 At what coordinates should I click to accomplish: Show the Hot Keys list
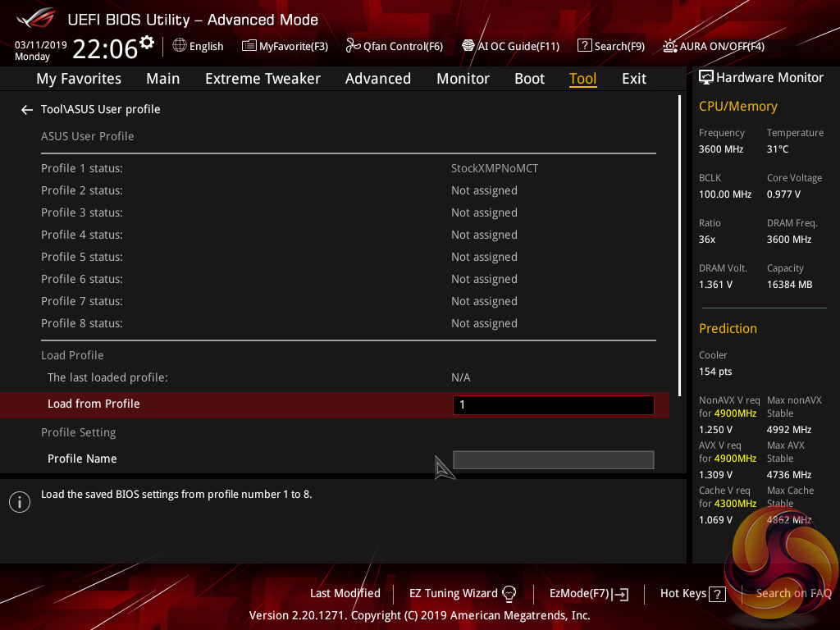[683, 593]
